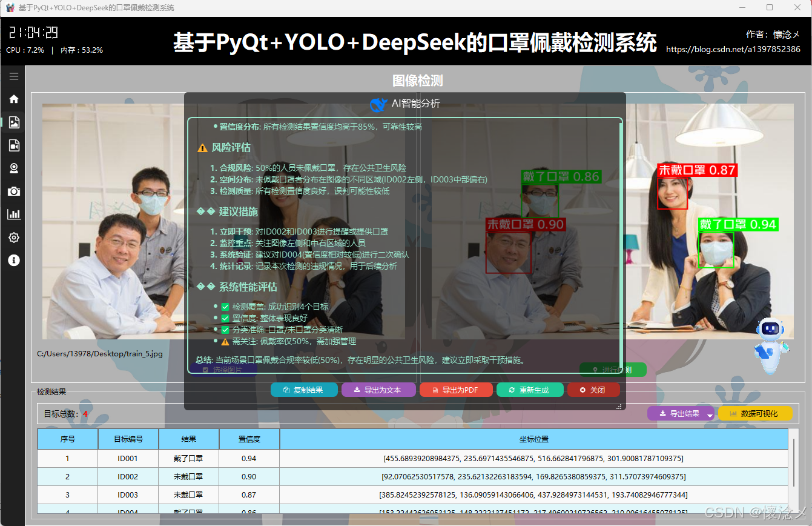Click the 数据可视化 button
Screen dimensions: 812x526
(755, 413)
